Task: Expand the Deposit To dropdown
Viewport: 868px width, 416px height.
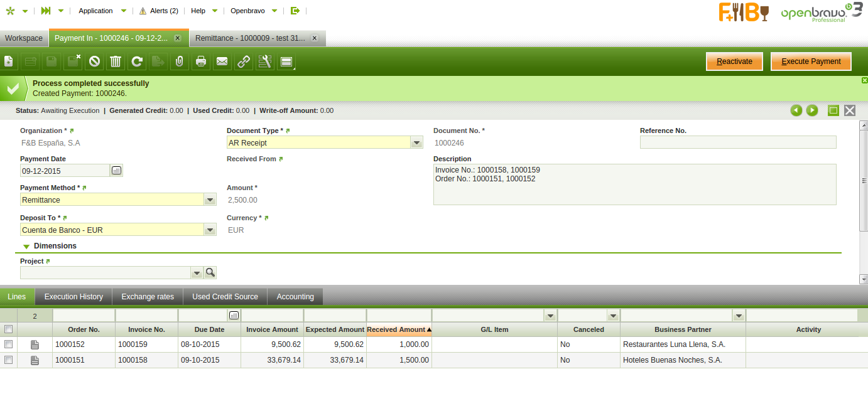Action: (x=210, y=230)
